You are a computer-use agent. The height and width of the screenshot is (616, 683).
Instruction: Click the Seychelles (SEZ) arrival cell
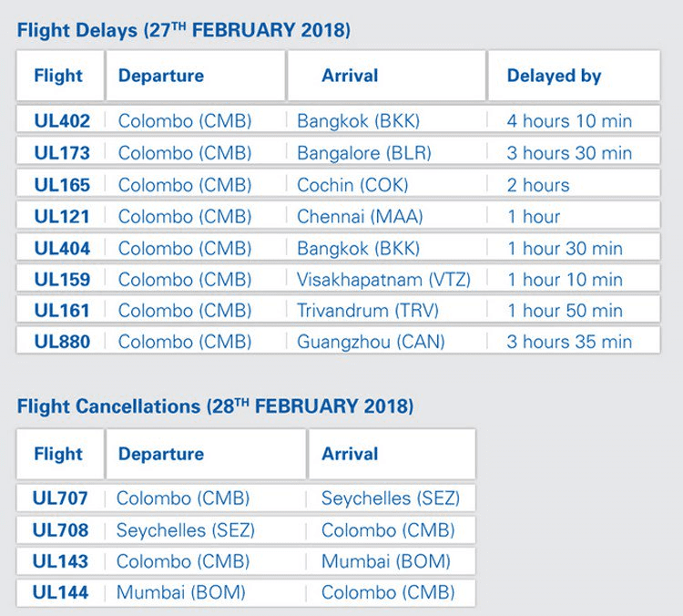(391, 498)
